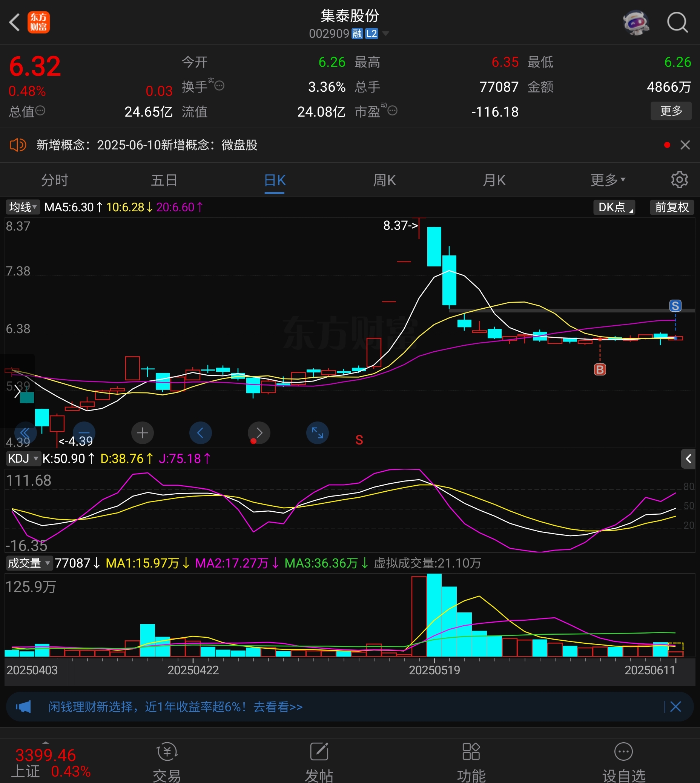700x783 pixels.
Task: Show info for 市盈 PE ratio
Action: (x=392, y=111)
